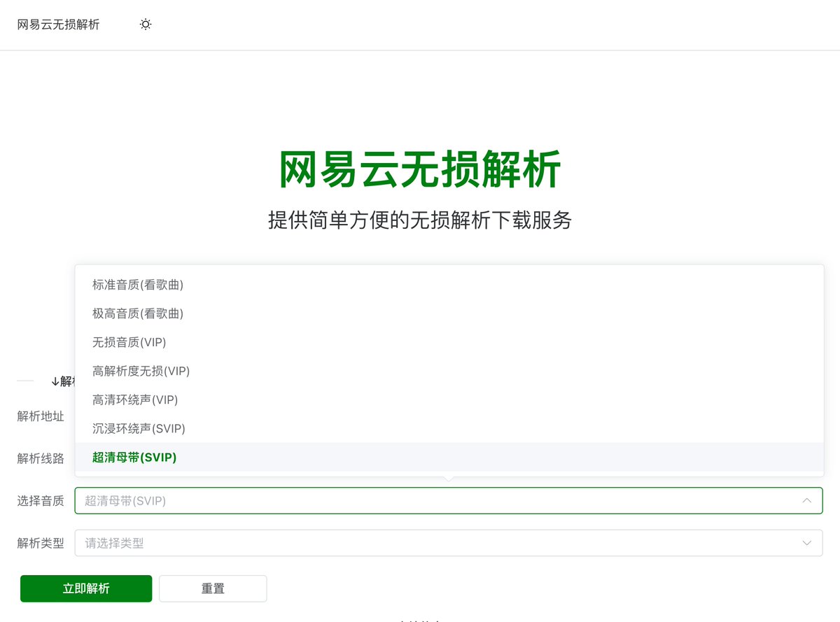The image size is (840, 622).
Task: Toggle the light/dark theme sun icon
Action: (146, 24)
